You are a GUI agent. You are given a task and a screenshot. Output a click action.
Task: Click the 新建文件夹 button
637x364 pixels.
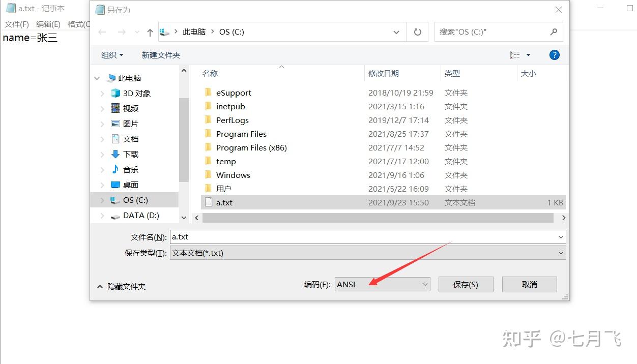(x=161, y=55)
